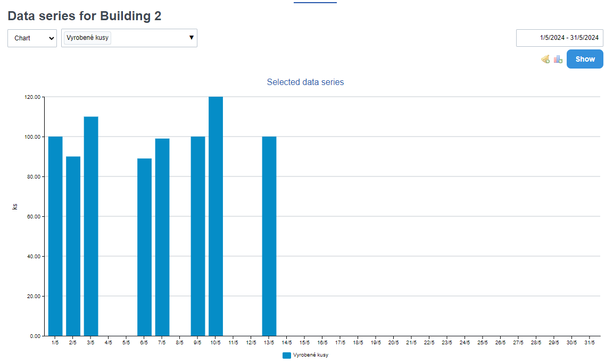Open the date range field 1/5/2024 - 31/5/2024
605x364 pixels.
(559, 38)
